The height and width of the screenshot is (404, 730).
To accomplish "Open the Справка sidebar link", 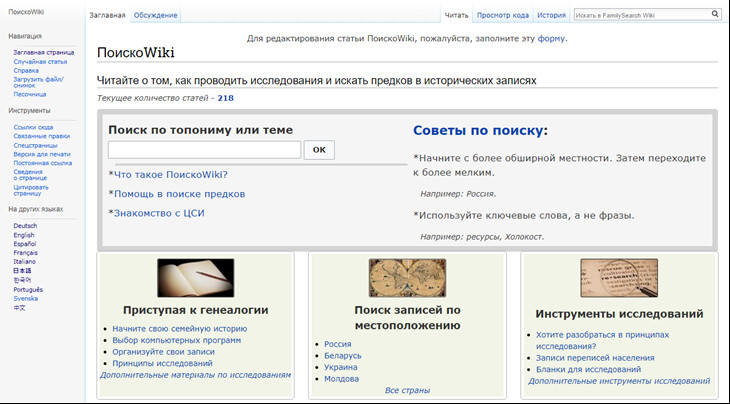I will click(26, 71).
